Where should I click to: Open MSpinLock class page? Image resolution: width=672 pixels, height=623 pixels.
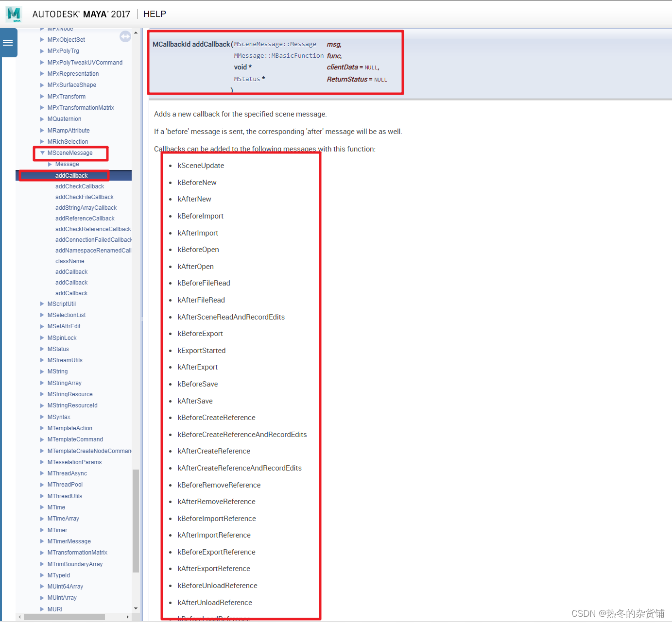pos(62,338)
